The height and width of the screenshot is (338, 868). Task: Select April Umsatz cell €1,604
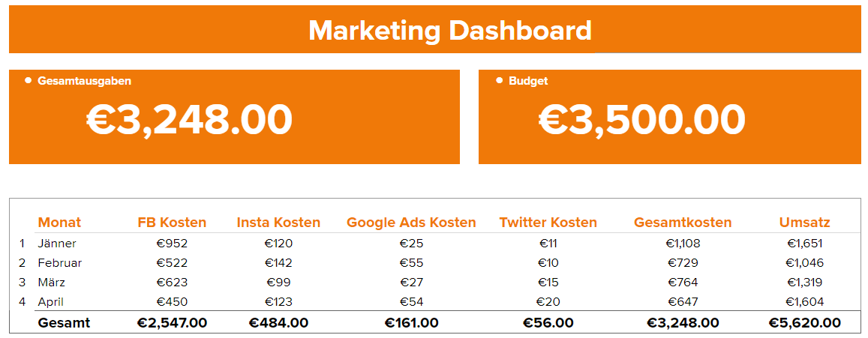pyautogui.click(x=805, y=302)
